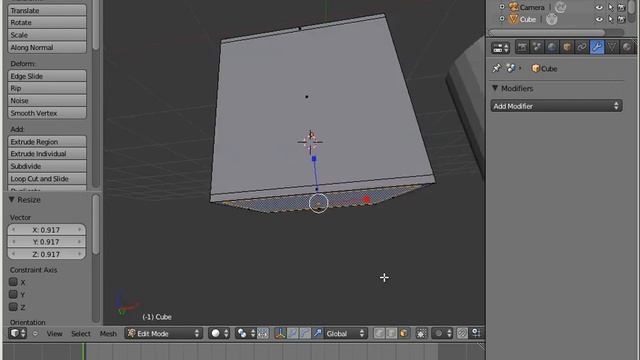Open the World properties tab icon
Image resolution: width=640 pixels, height=360 pixels.
tap(552, 47)
